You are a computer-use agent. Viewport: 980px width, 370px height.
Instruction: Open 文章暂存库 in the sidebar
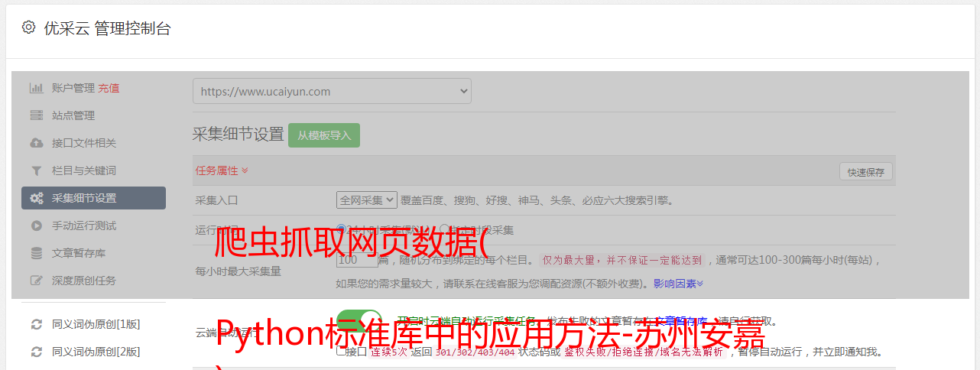pos(79,253)
